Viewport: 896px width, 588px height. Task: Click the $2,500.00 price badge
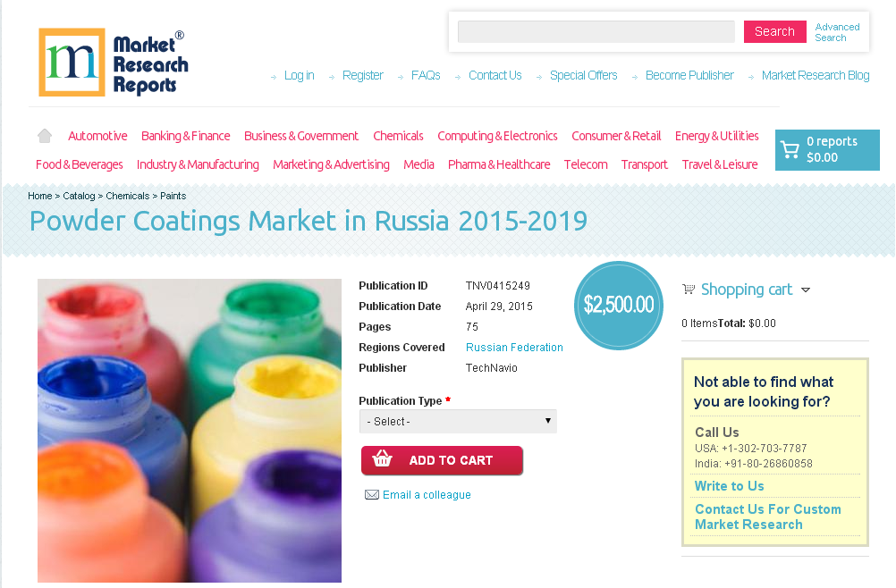[618, 305]
